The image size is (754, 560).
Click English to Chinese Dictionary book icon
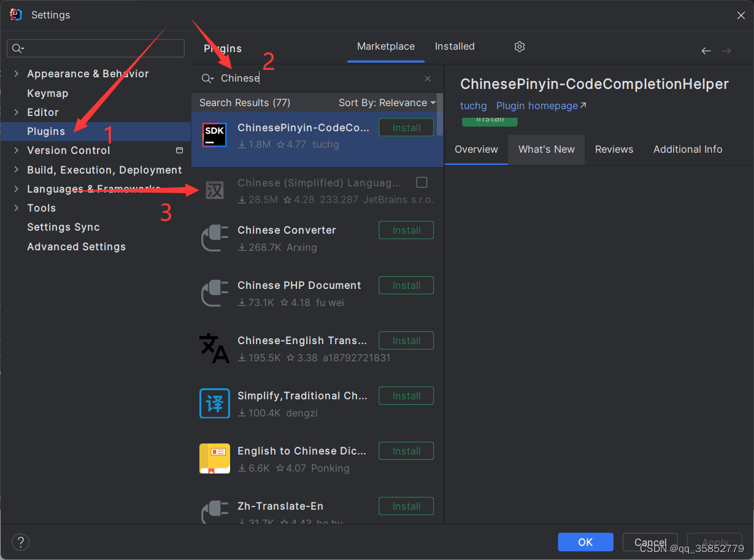[x=215, y=458]
